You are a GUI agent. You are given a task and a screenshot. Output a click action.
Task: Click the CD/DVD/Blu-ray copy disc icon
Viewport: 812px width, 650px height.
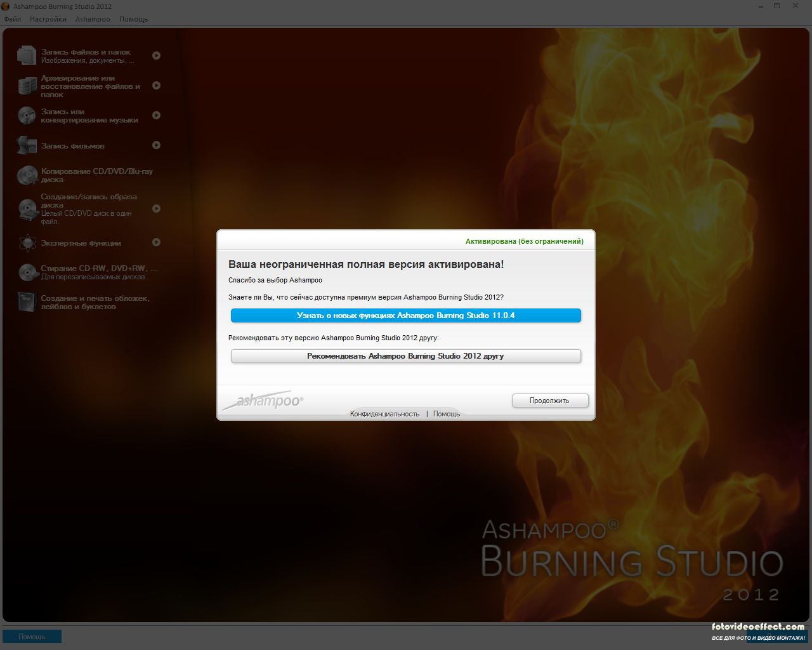click(x=27, y=175)
